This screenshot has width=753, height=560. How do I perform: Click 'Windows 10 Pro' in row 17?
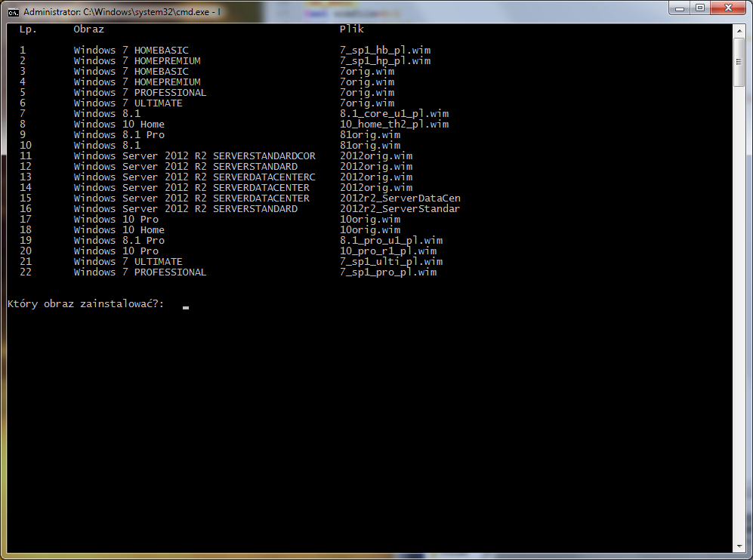tap(116, 220)
